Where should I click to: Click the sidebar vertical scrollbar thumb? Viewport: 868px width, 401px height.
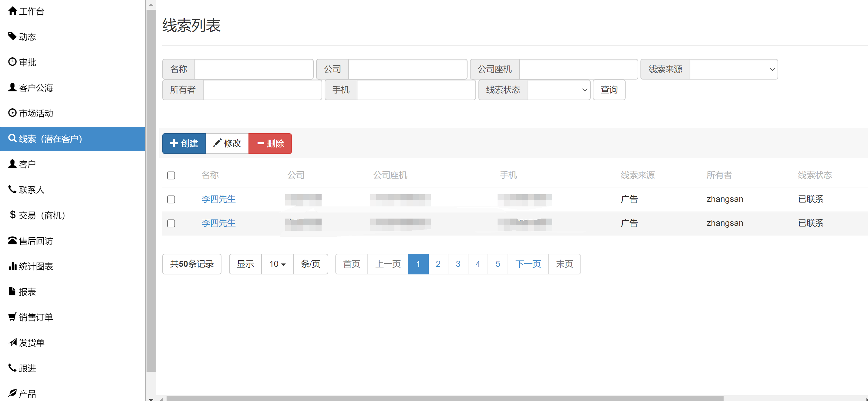pyautogui.click(x=151, y=191)
